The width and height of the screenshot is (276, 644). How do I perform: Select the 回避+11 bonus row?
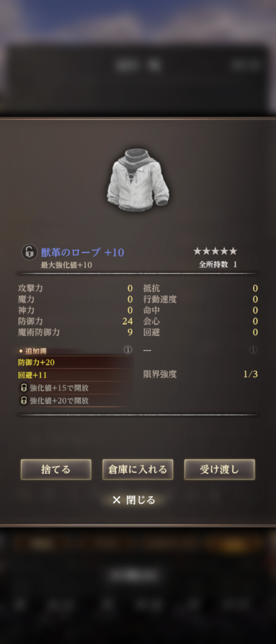pos(75,375)
